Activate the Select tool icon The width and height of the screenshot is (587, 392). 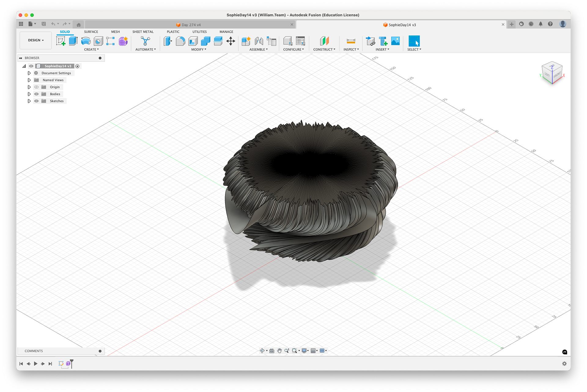(414, 41)
